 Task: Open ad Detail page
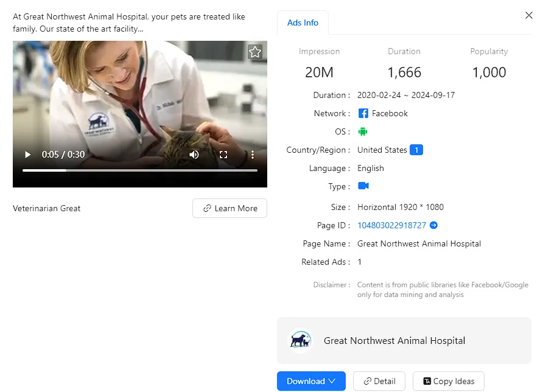[x=379, y=381]
